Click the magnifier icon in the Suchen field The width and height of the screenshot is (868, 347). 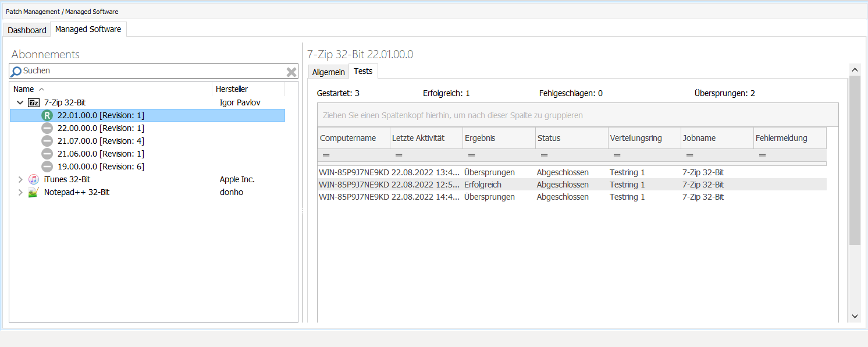[x=15, y=71]
